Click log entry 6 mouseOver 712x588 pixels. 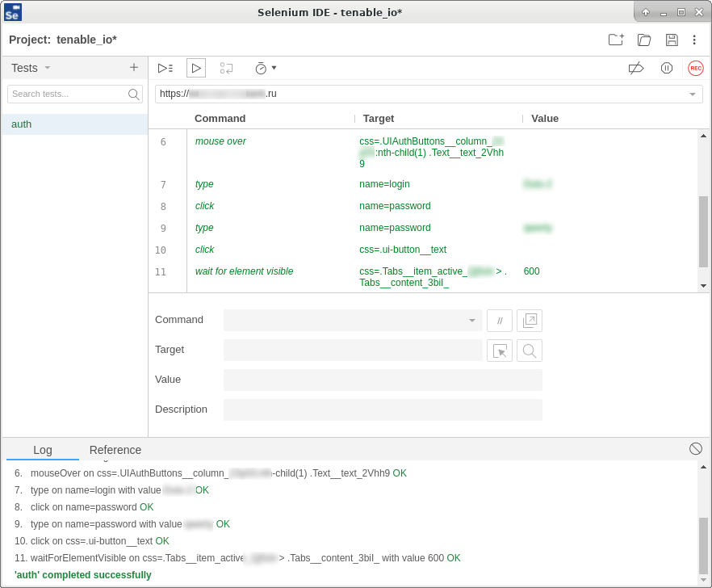pos(211,473)
